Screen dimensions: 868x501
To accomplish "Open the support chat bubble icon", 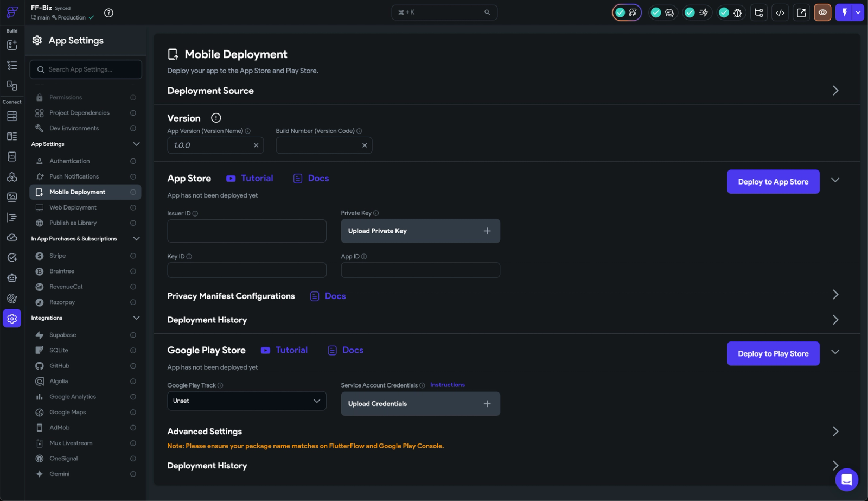I will coord(846,480).
